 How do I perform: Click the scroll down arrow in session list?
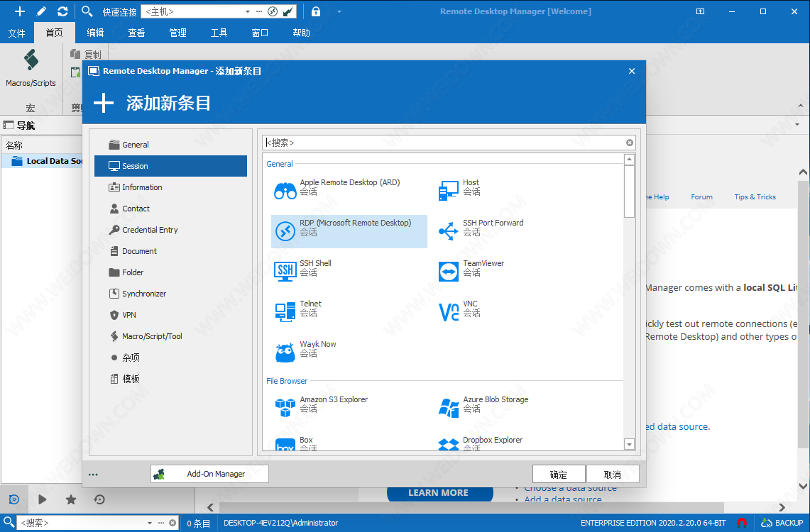point(629,444)
